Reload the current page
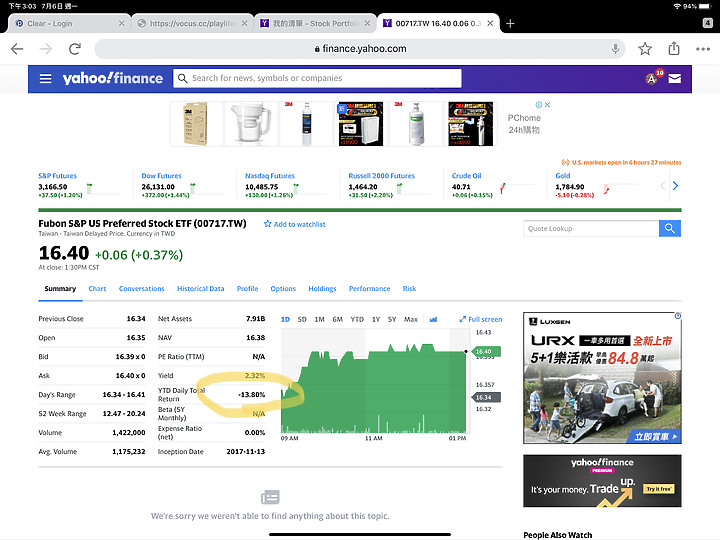Image resolution: width=720 pixels, height=540 pixels. [75, 49]
